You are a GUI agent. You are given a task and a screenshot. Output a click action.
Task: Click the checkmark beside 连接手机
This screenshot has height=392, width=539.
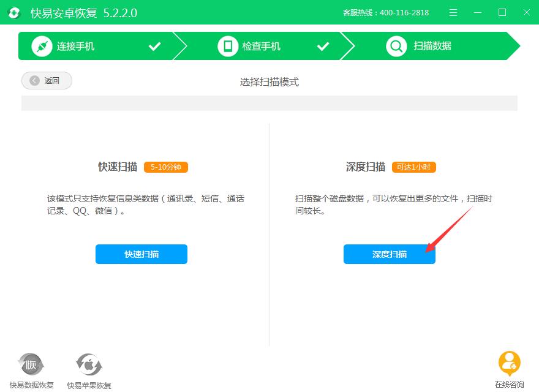[x=155, y=47]
